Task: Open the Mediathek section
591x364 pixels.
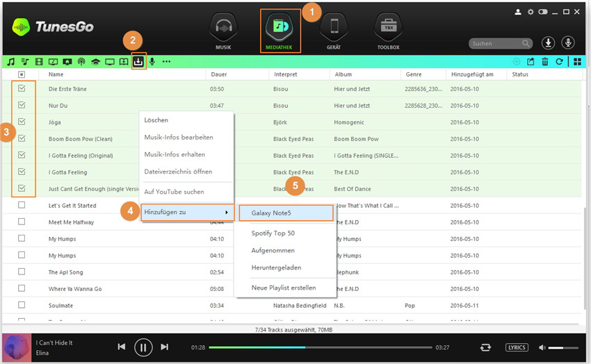Action: tap(280, 32)
